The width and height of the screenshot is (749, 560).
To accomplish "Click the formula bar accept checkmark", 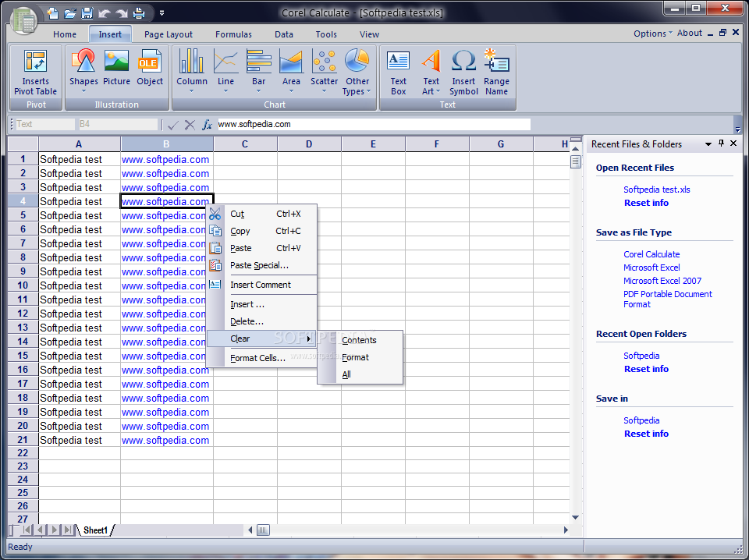I will click(173, 125).
